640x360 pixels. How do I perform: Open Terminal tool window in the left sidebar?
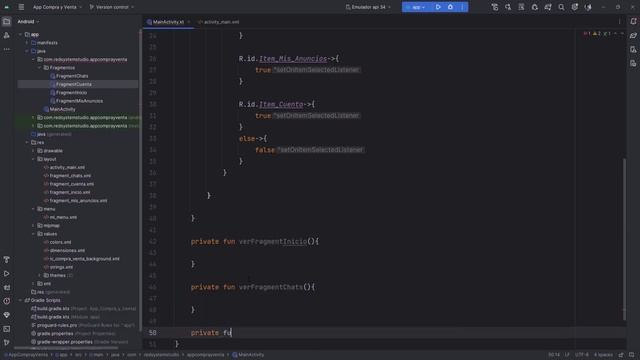coord(7,329)
